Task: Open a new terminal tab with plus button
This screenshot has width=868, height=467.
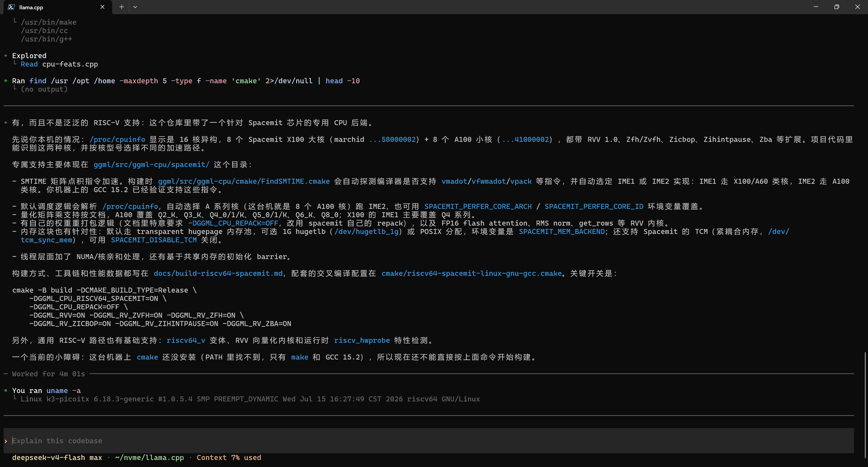Action: [122, 7]
